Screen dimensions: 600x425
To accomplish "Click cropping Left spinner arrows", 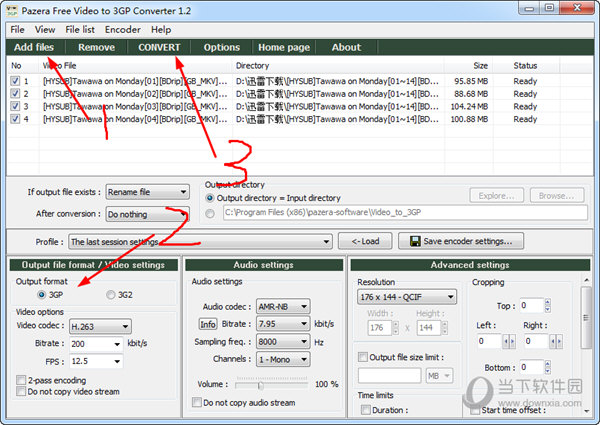I will [x=509, y=341].
